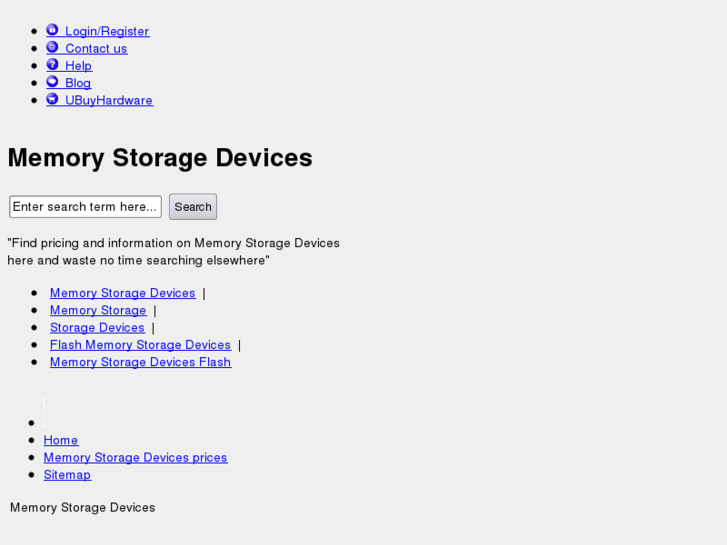Click the icon beside Login/Register
This screenshot has height=545, width=727.
pyautogui.click(x=52, y=30)
